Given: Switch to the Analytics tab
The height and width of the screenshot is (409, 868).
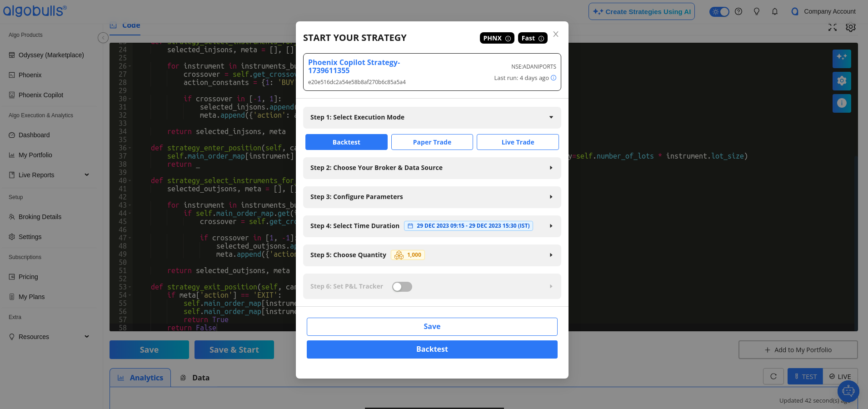Looking at the screenshot, I should point(140,378).
